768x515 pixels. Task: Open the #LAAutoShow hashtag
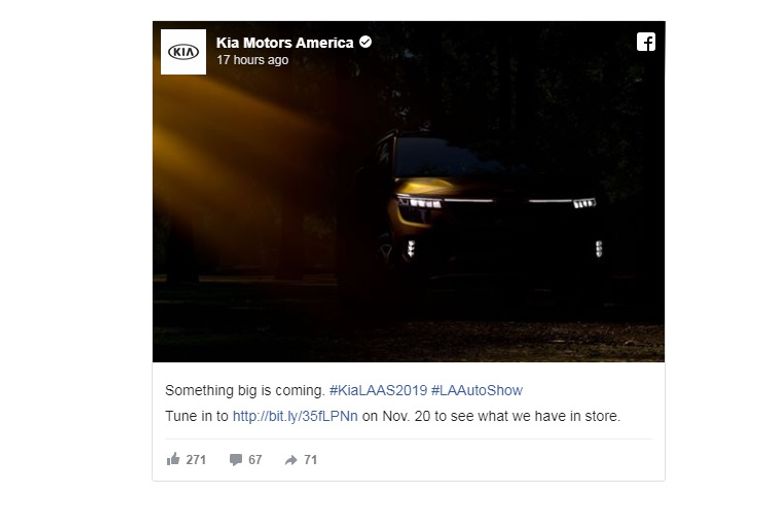point(477,391)
